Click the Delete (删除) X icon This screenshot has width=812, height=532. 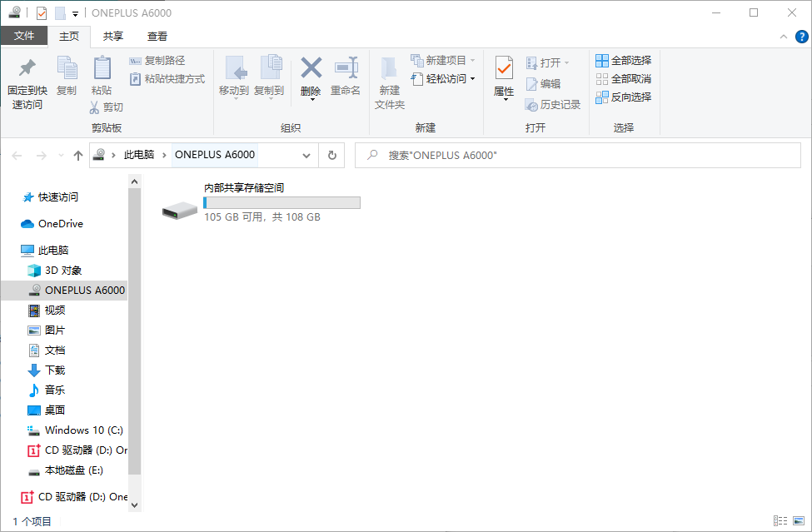311,67
